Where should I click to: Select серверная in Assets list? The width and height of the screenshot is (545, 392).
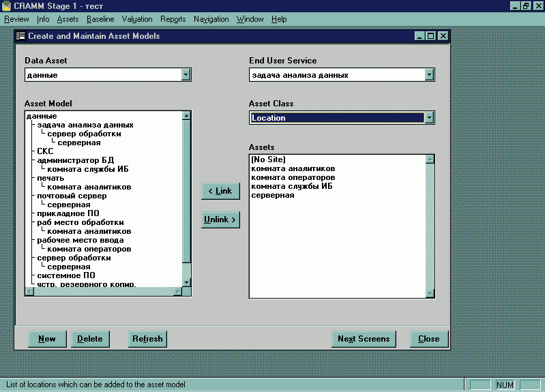(x=273, y=195)
